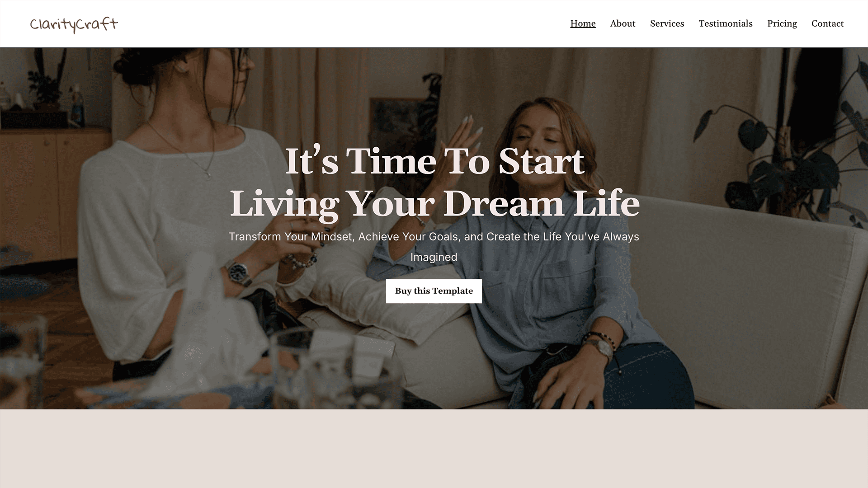Click the beige background color swatch
Viewport: 868px width, 488px height.
(434, 448)
